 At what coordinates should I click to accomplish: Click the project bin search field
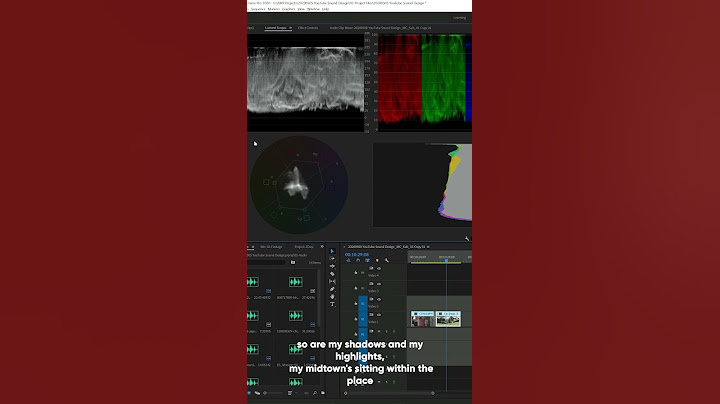pos(267,263)
